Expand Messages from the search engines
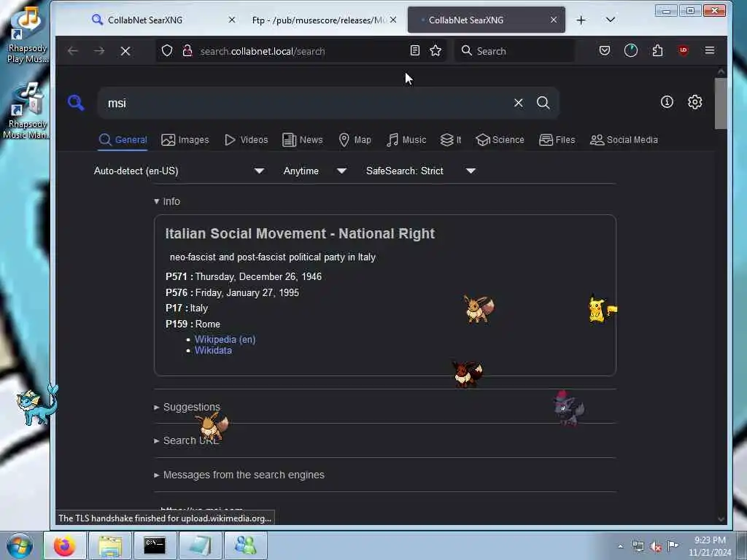The height and width of the screenshot is (560, 747). click(x=239, y=475)
